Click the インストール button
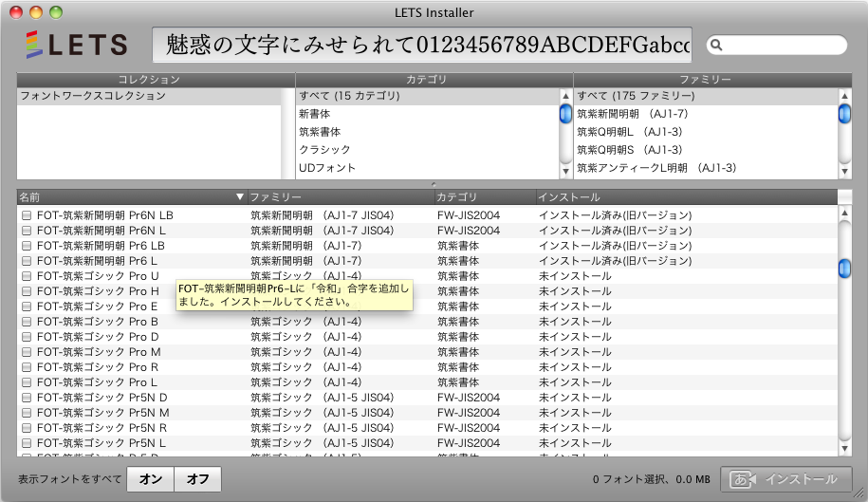The width and height of the screenshot is (868, 502). pyautogui.click(x=785, y=479)
